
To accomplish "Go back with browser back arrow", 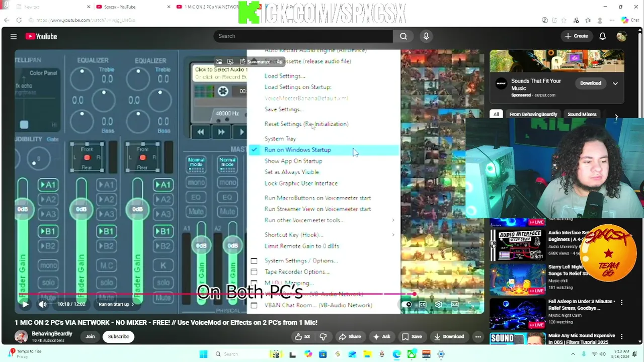I will tap(7, 20).
